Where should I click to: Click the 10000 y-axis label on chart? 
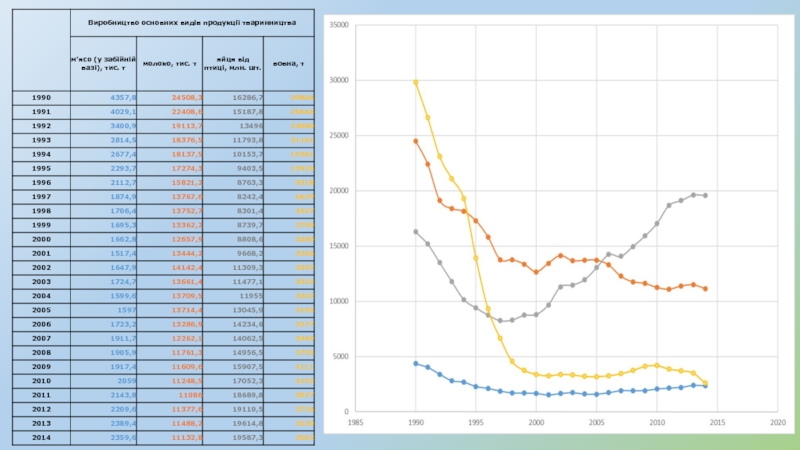(x=339, y=301)
